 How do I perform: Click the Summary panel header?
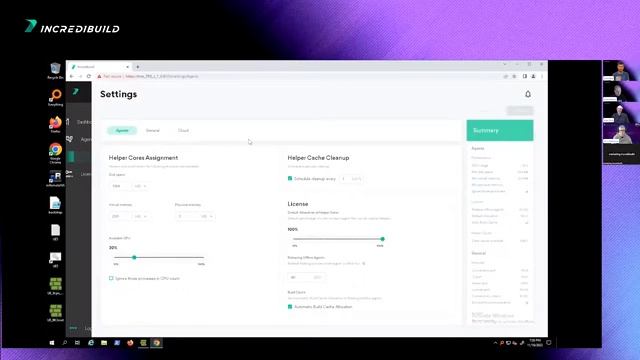pos(500,130)
